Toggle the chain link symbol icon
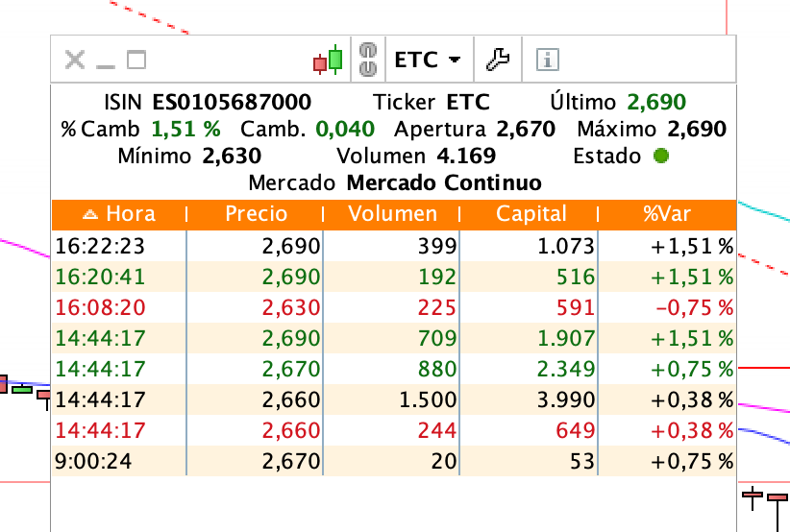The height and width of the screenshot is (532, 790). tap(368, 60)
